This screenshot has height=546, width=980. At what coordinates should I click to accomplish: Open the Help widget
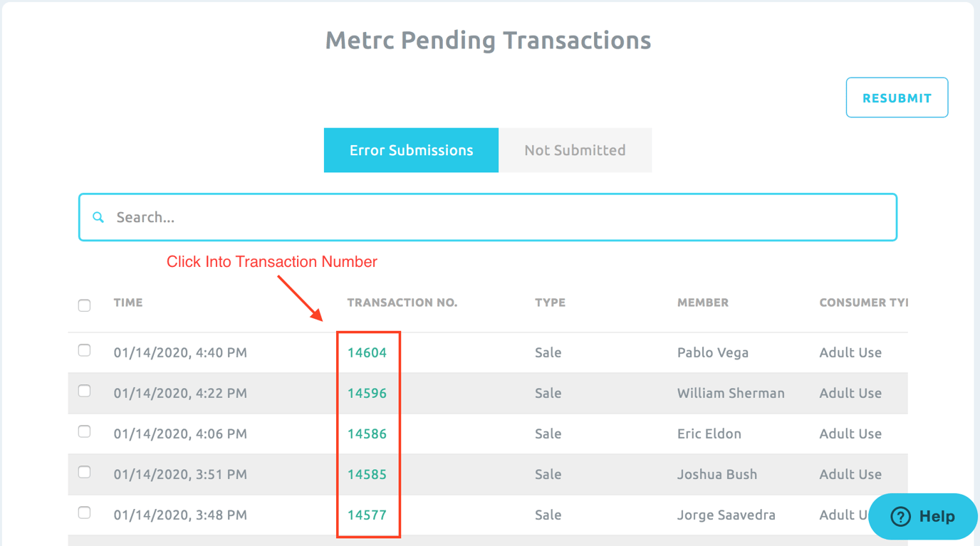(x=923, y=516)
